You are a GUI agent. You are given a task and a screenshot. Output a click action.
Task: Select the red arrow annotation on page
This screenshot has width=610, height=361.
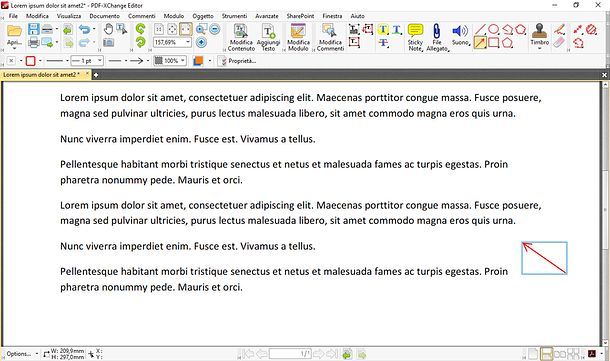click(x=544, y=258)
